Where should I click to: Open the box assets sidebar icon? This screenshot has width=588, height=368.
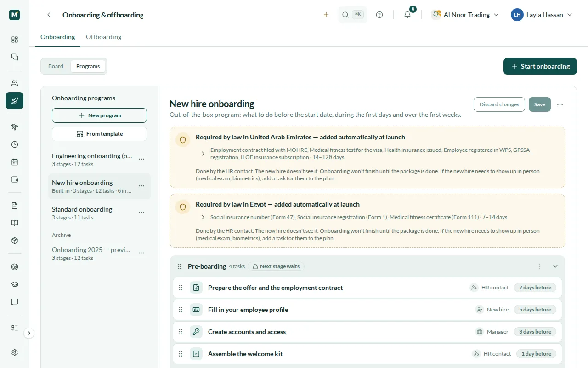click(x=15, y=241)
